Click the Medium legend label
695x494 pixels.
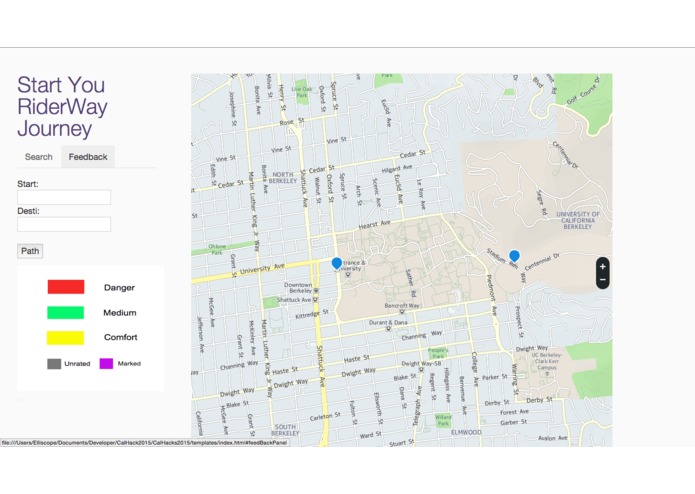click(x=120, y=313)
